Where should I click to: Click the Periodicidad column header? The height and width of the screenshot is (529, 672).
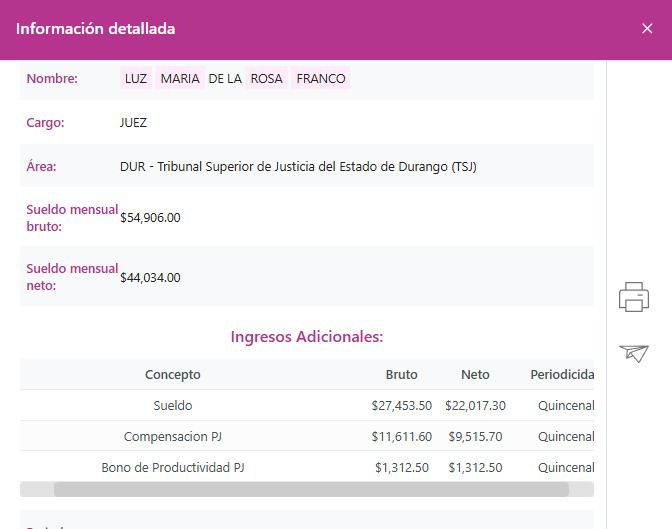click(562, 375)
